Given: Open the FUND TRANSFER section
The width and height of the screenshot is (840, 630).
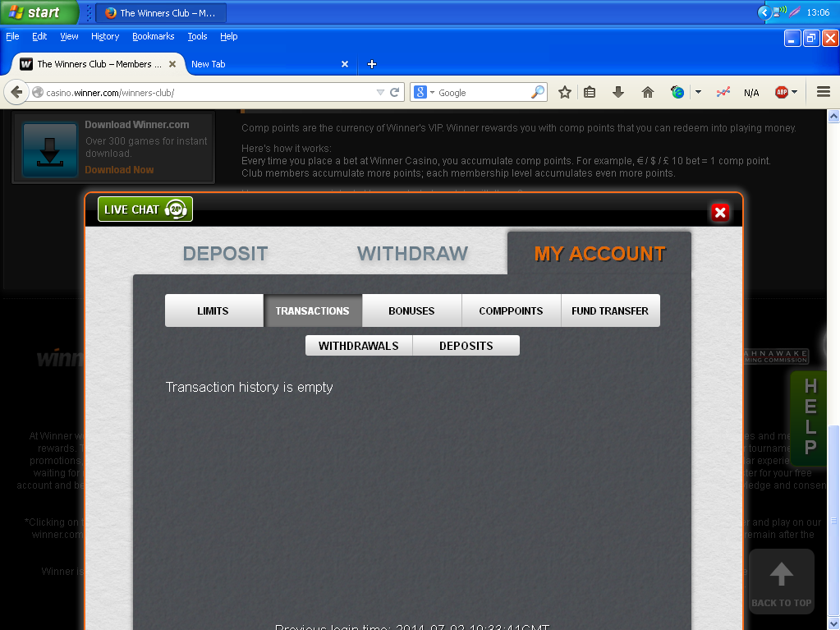Looking at the screenshot, I should click(x=610, y=310).
